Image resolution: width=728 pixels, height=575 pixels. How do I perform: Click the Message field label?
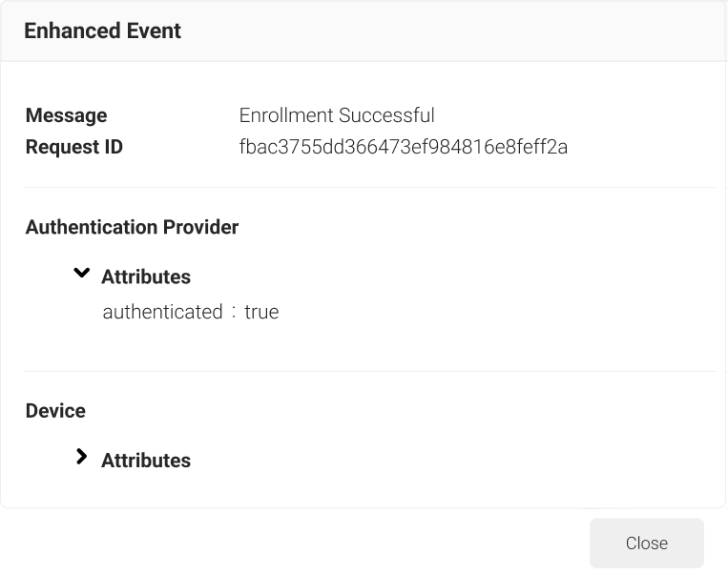pyautogui.click(x=66, y=115)
